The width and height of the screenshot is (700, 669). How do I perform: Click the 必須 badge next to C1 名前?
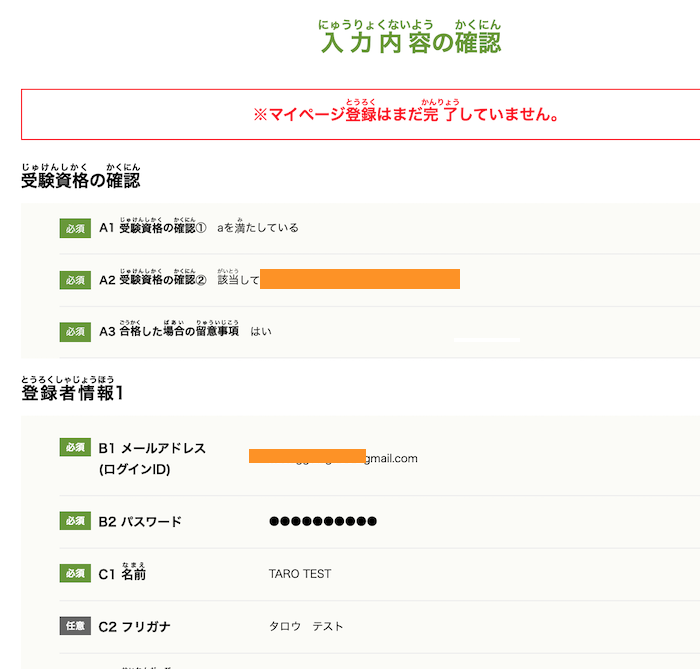[x=76, y=574]
